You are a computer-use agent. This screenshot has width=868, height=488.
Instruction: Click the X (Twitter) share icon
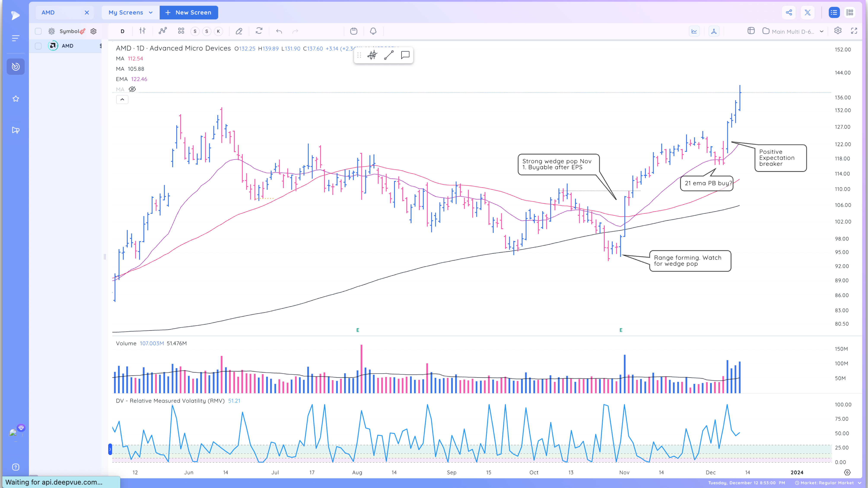[808, 13]
